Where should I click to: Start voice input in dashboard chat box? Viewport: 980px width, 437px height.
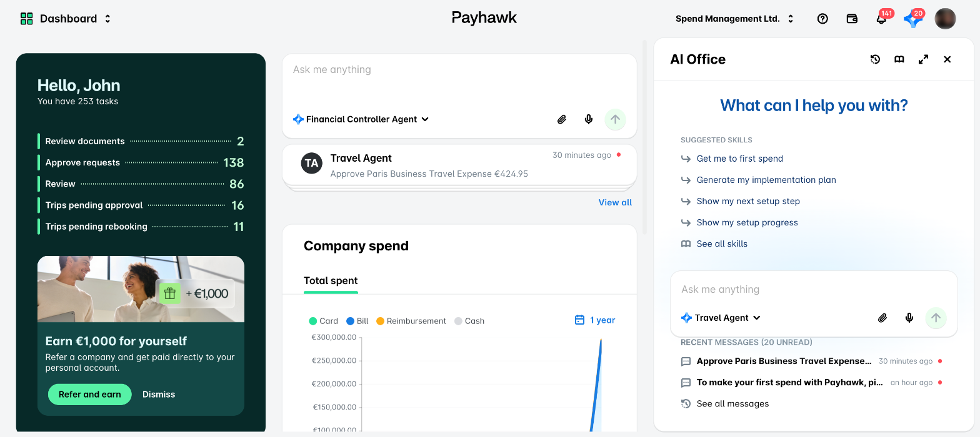click(x=588, y=119)
